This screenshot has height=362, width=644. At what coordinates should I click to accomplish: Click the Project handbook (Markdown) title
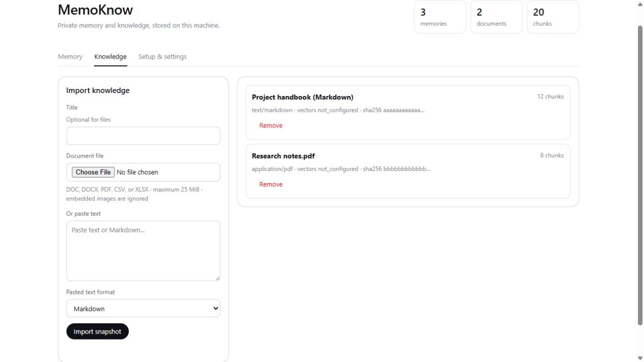(x=302, y=97)
